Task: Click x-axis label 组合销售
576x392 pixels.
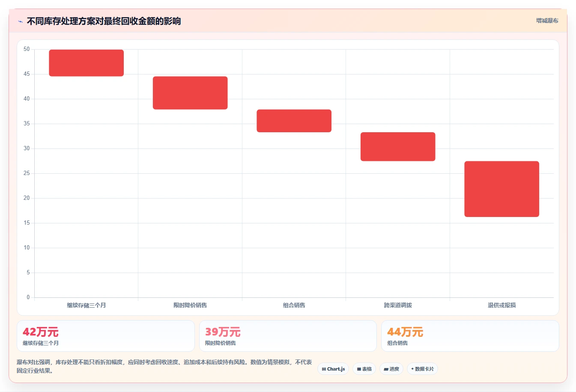Action: (x=294, y=305)
